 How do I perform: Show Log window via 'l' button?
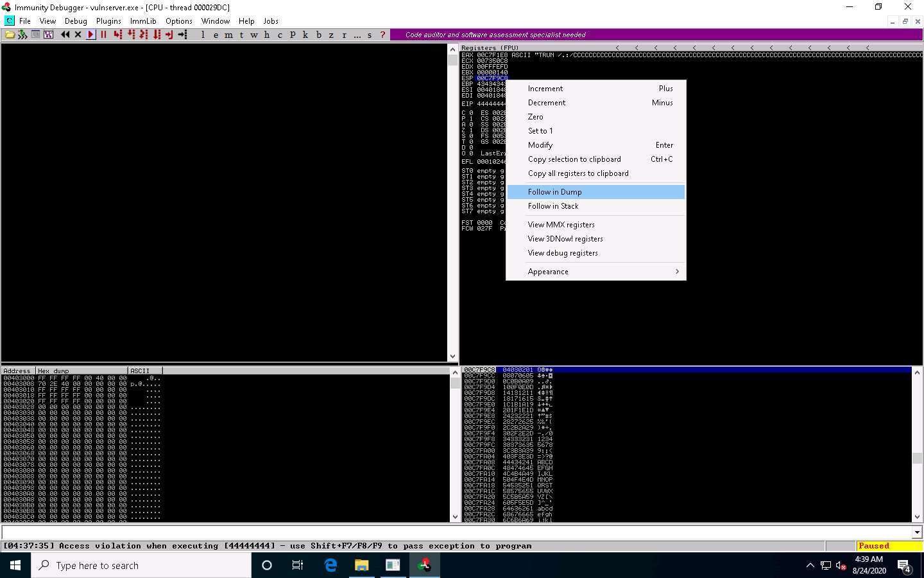tap(203, 35)
